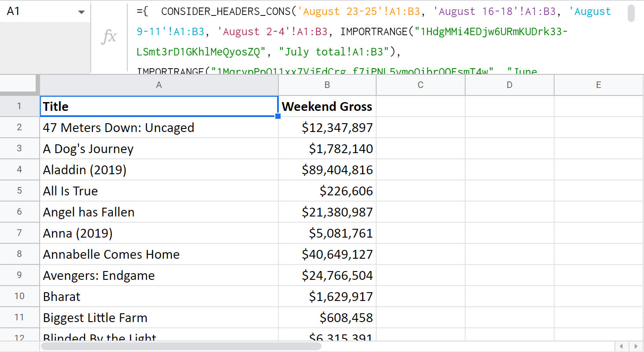Select the cell showing $89,404,816
This screenshot has height=352, width=644.
327,169
